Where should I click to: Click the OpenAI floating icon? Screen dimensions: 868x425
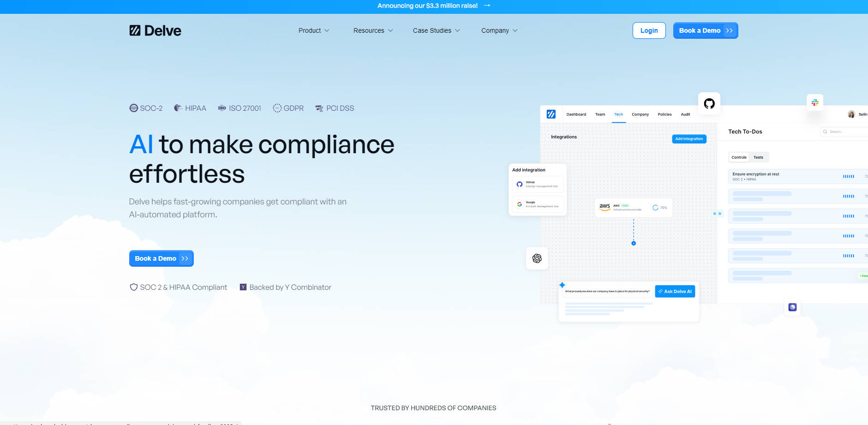(537, 258)
